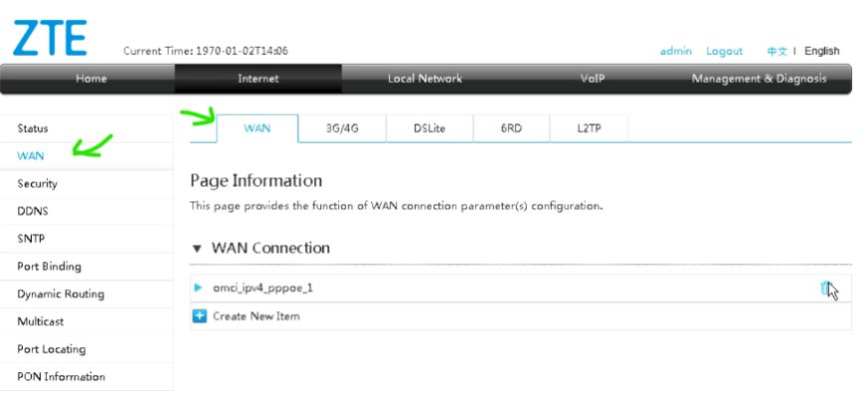The width and height of the screenshot is (868, 401).
Task: Click Create New Item text
Action: pyautogui.click(x=256, y=316)
